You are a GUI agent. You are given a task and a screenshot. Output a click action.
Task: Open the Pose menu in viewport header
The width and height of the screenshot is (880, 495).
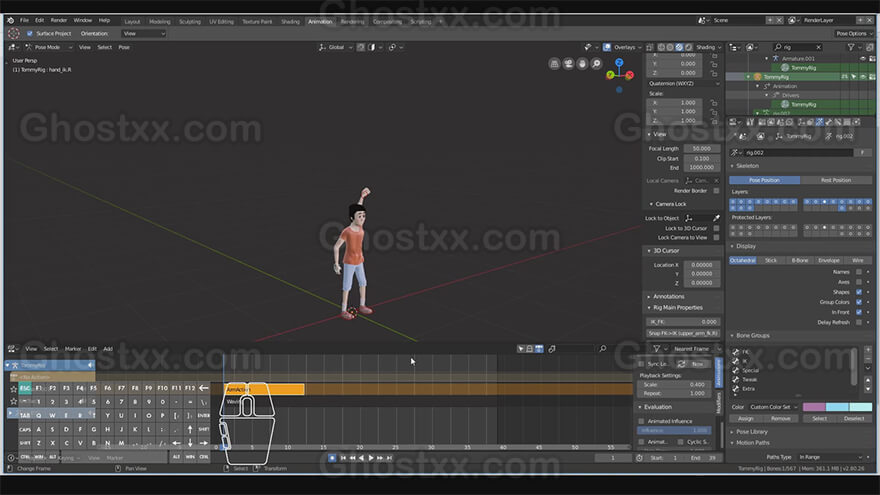[124, 48]
